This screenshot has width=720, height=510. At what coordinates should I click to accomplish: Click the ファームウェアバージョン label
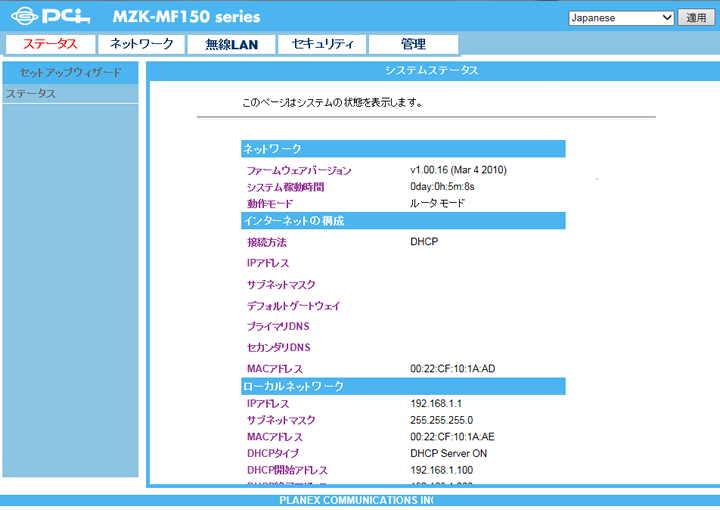pyautogui.click(x=299, y=171)
